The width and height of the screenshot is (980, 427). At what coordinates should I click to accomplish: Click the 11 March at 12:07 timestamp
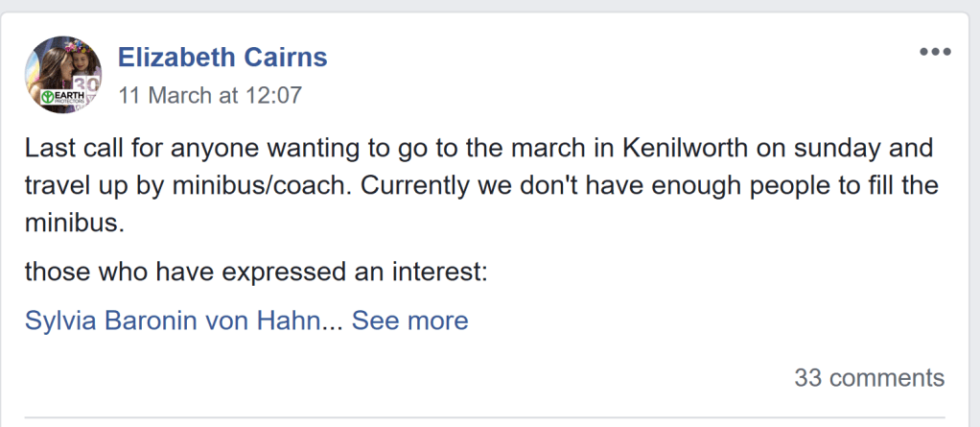point(210,95)
